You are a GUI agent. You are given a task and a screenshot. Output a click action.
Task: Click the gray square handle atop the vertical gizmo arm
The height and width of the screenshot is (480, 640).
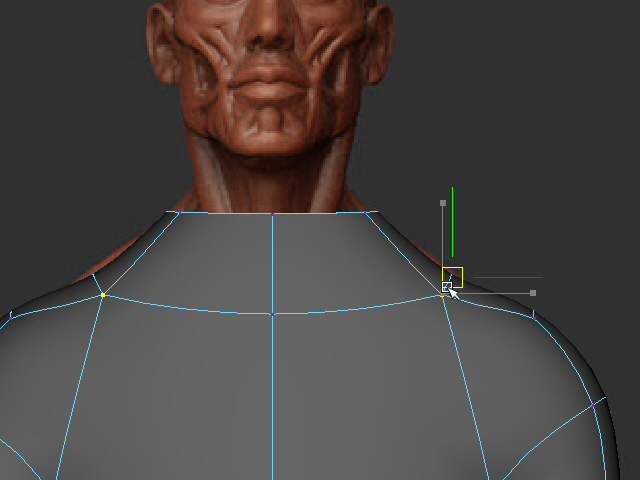pos(443,203)
